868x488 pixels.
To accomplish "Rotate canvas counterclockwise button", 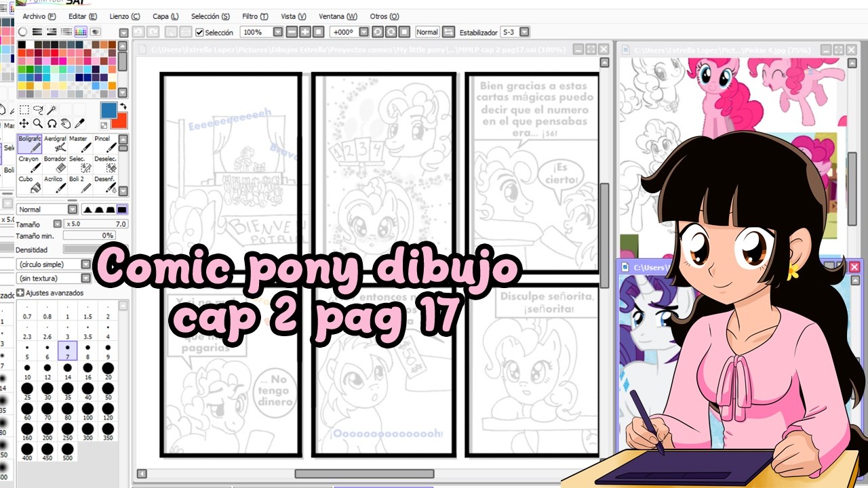I will [378, 32].
